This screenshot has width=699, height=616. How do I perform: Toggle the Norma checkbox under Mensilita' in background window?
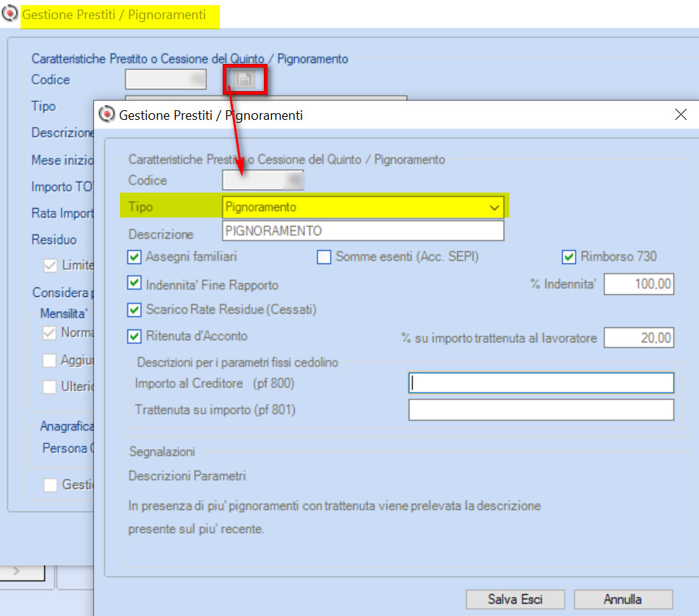pos(49,333)
